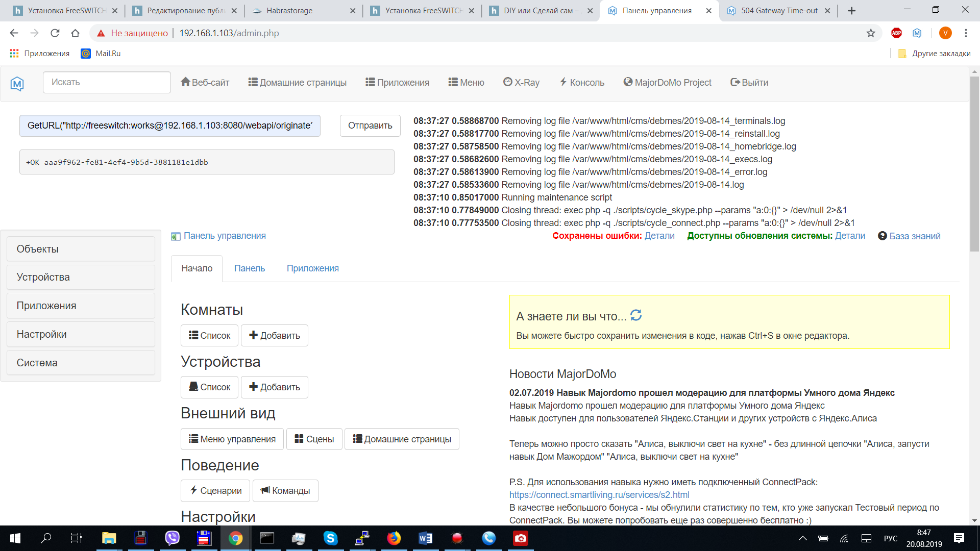Expand the Приложения sidebar section
Screen dimensions: 980x551
click(81, 306)
